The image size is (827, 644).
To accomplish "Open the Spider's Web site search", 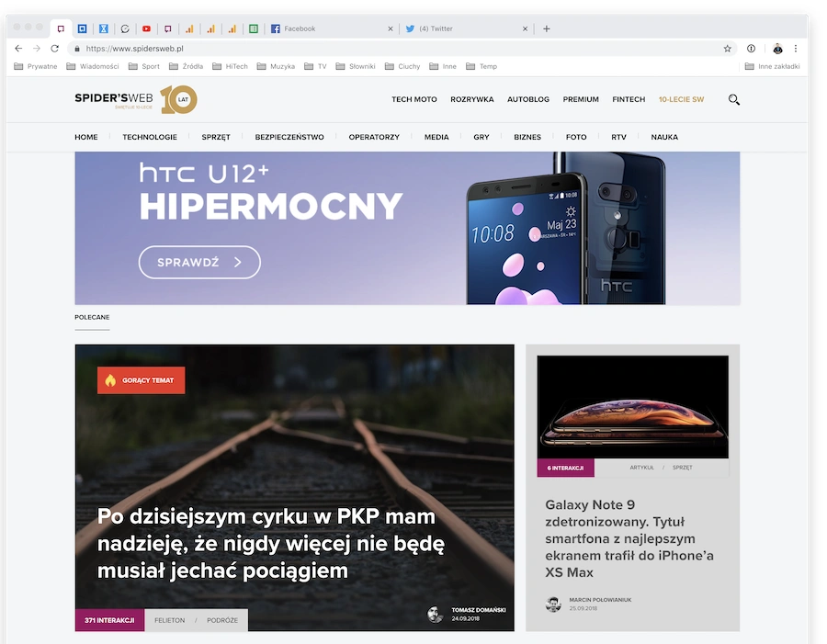I will coord(733,99).
